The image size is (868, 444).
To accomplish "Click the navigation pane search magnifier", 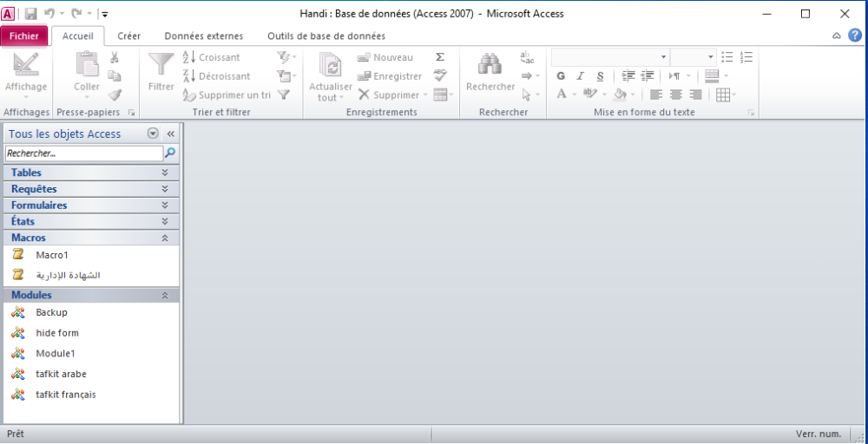I will [x=170, y=153].
